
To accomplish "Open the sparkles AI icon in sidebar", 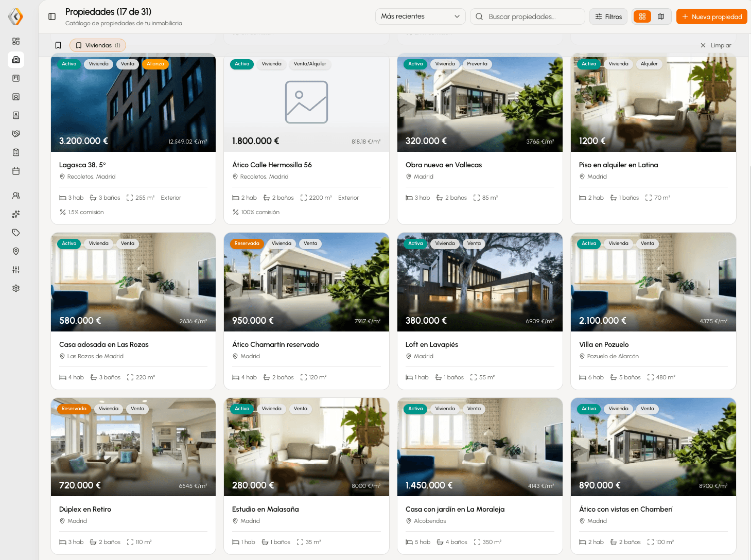I will click(x=16, y=214).
